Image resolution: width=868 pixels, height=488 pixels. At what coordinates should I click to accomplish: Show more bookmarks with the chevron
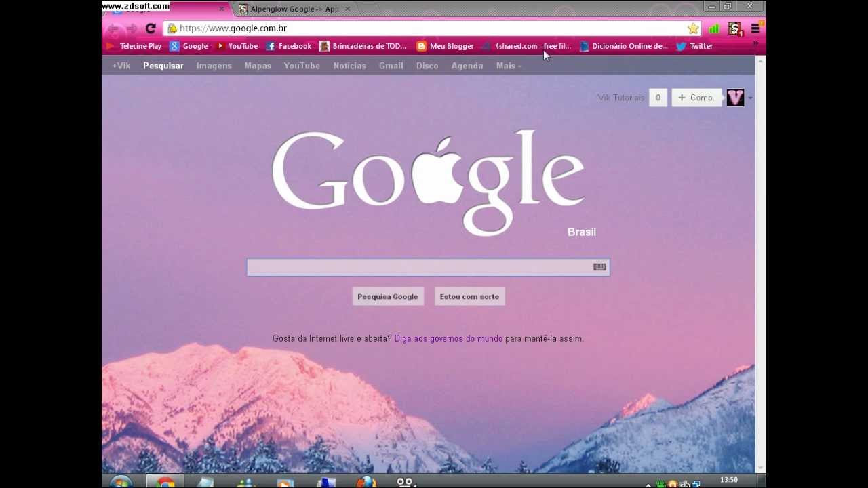(x=755, y=45)
